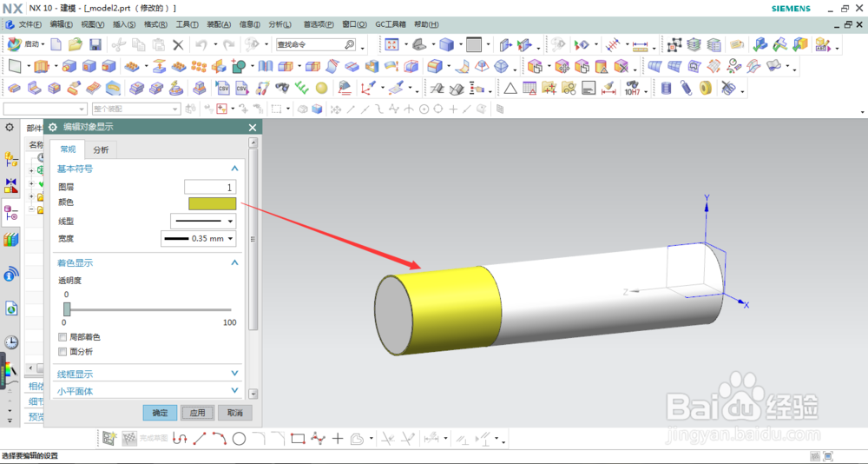868x464 pixels.
Task: Switch to the 常规 tab
Action: (68, 149)
